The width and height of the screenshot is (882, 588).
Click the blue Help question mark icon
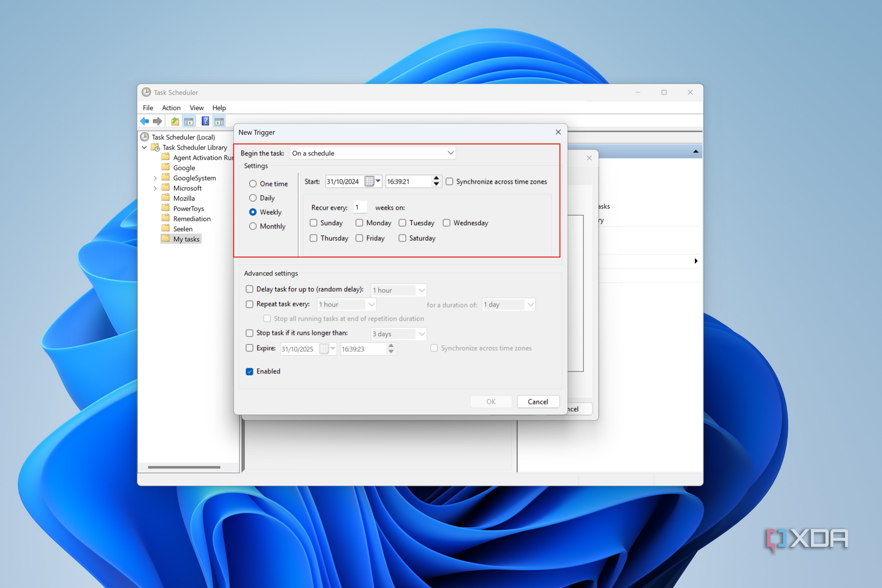[x=205, y=121]
